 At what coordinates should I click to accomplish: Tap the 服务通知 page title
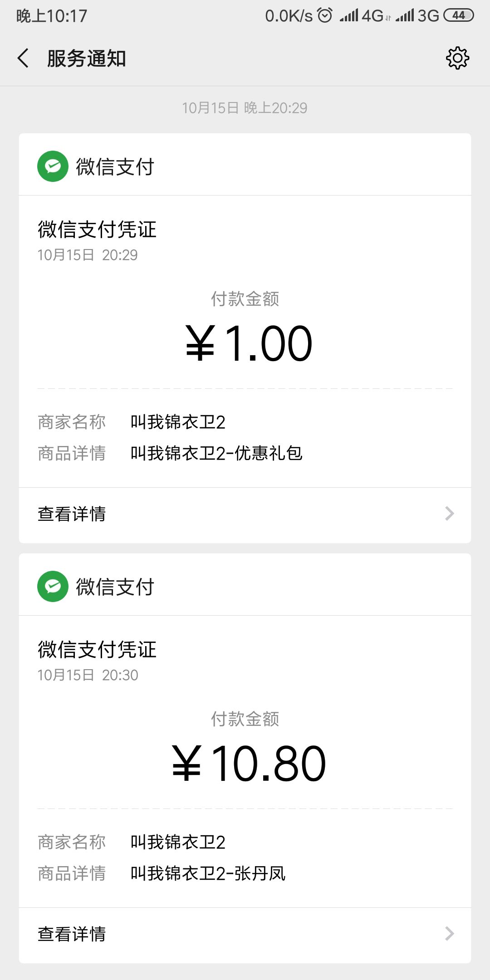click(x=86, y=59)
